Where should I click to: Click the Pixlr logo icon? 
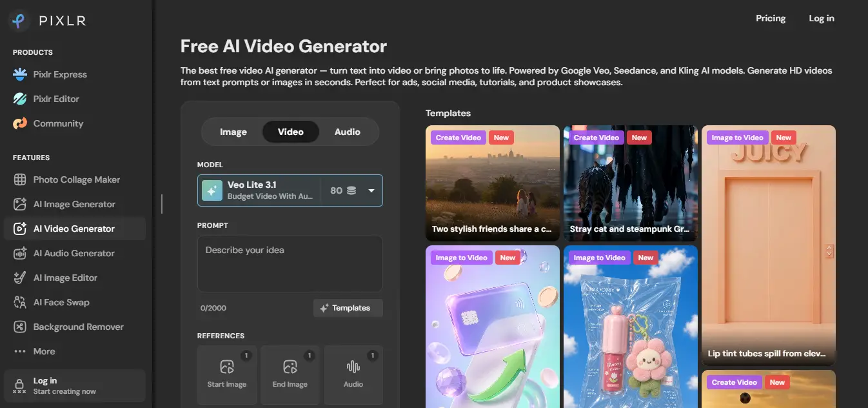click(x=20, y=21)
